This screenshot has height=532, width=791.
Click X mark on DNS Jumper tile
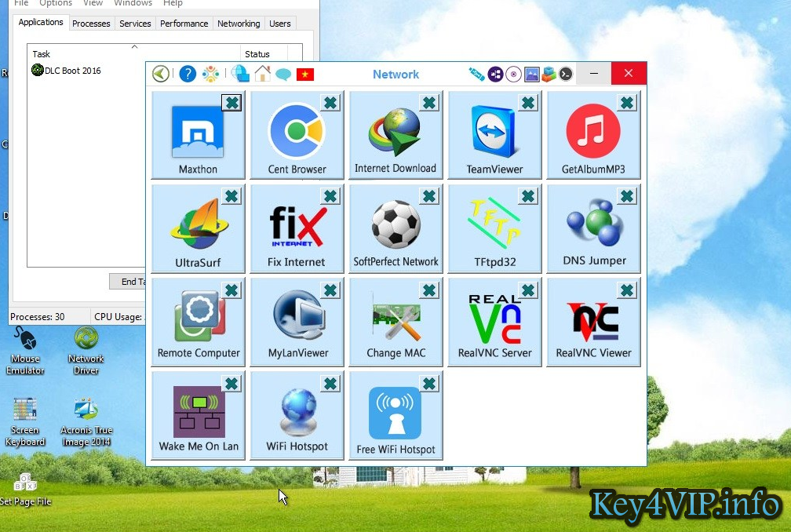(x=627, y=196)
